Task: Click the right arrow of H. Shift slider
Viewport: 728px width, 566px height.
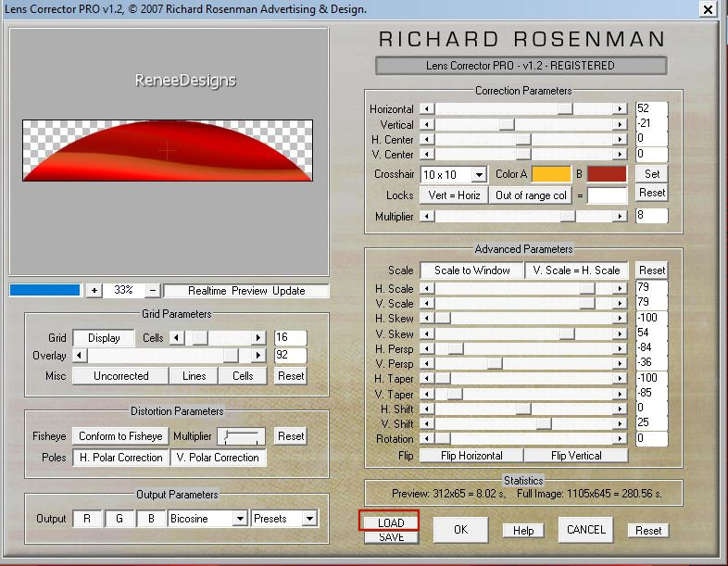Action: pos(620,409)
